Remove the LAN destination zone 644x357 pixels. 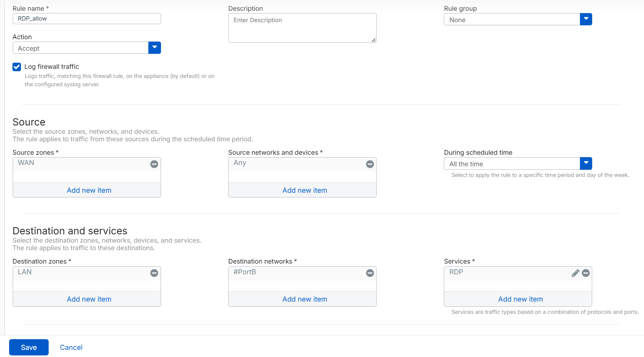click(x=154, y=273)
